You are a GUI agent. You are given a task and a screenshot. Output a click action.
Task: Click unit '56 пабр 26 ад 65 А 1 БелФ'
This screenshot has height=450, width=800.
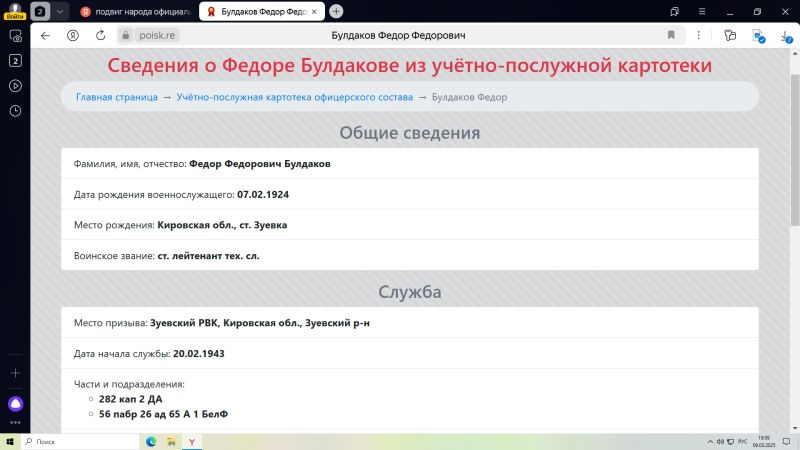point(163,414)
